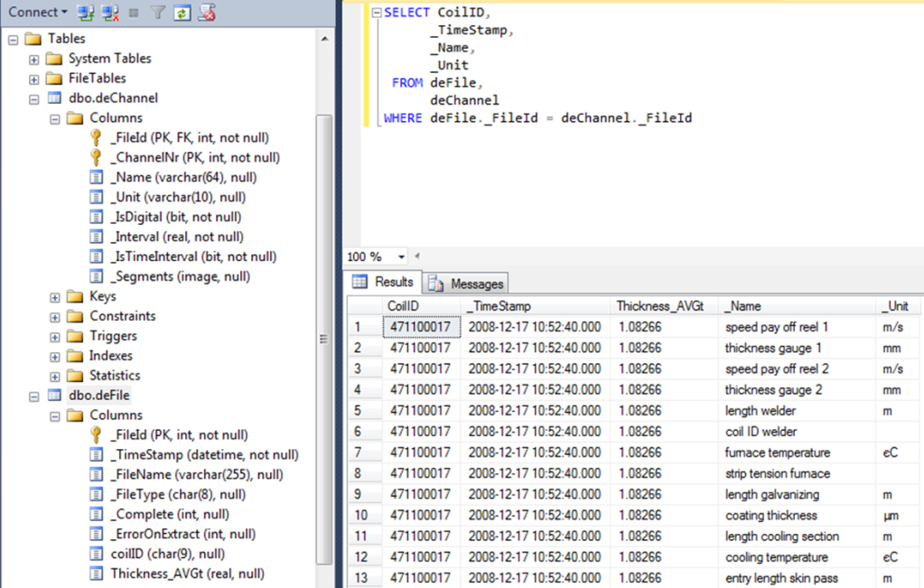924x588 pixels.
Task: Click the _TimeStamp column header
Action: (535, 306)
